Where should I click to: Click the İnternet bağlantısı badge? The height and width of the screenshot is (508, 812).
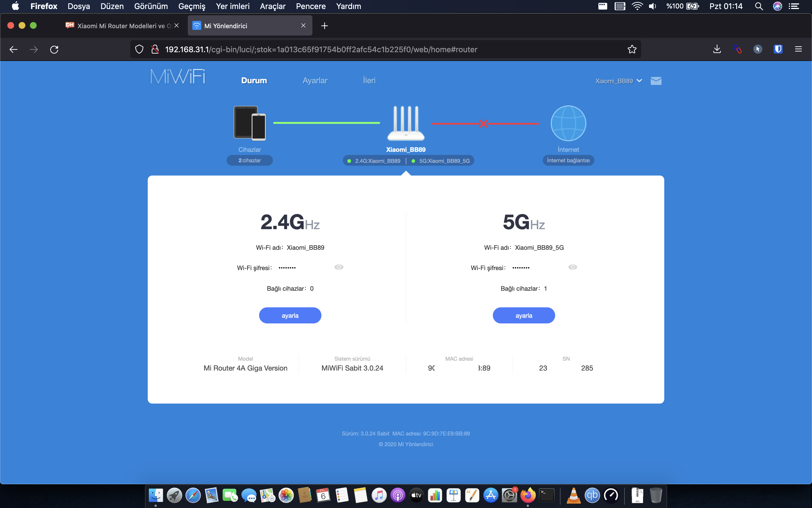[x=568, y=160]
